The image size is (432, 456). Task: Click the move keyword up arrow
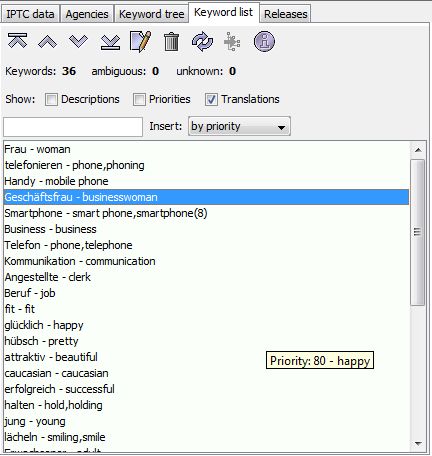point(47,42)
